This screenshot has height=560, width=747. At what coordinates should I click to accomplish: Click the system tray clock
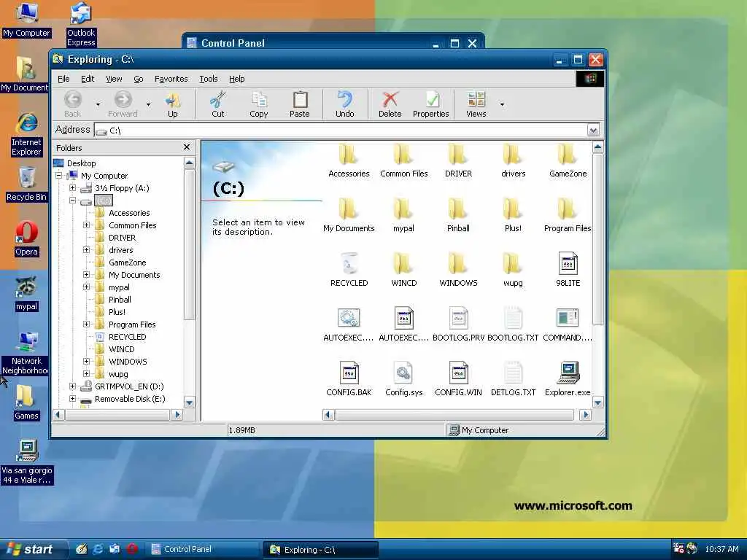pos(721,549)
